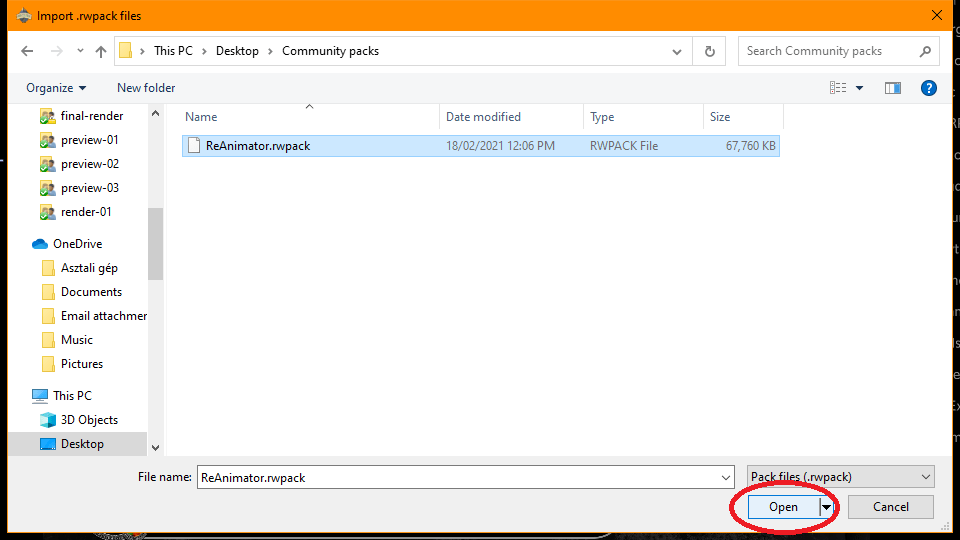Image resolution: width=960 pixels, height=540 pixels.
Task: Click the change view layout icon
Action: [838, 88]
